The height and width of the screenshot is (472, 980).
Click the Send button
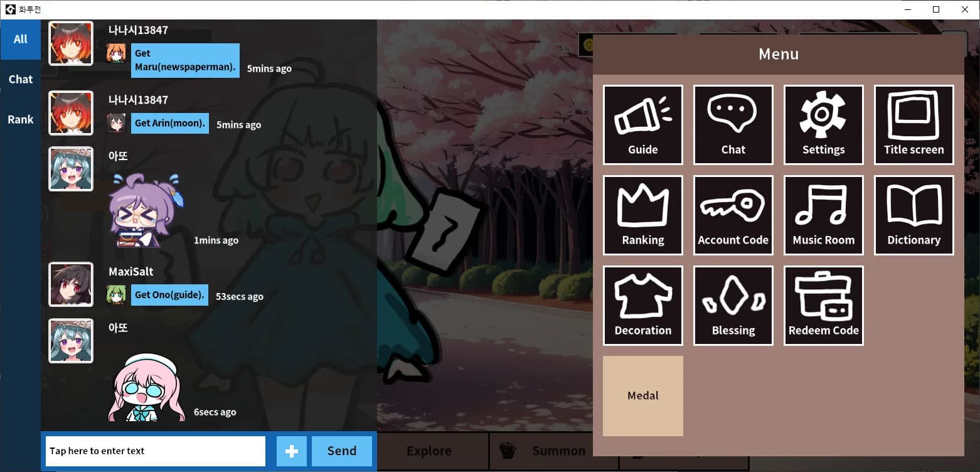coord(342,451)
